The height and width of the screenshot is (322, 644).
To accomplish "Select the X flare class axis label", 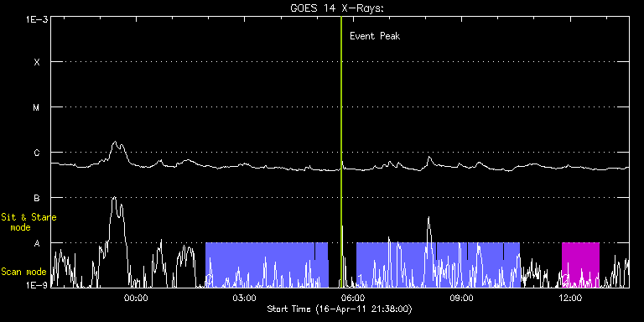I will tap(37, 62).
